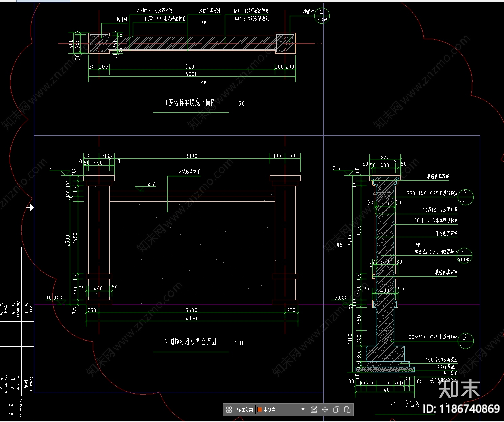Select the move tool icon
The width and height of the screenshot is (504, 422).
coord(325,409)
